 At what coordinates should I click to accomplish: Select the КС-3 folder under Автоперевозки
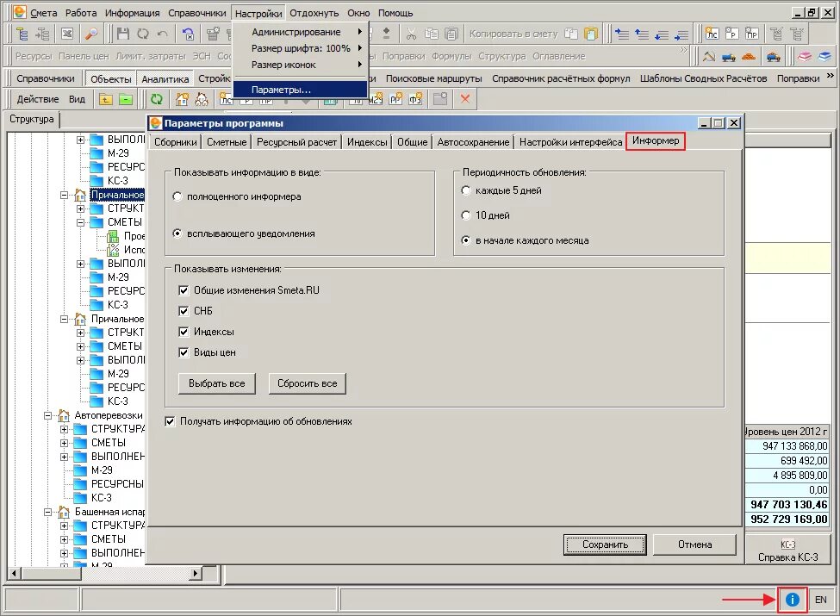(x=102, y=498)
